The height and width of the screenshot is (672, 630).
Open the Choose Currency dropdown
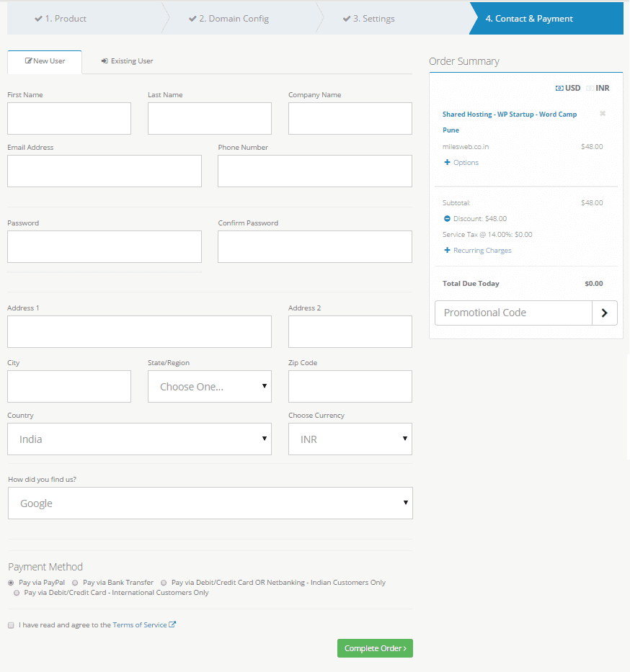[x=350, y=439]
